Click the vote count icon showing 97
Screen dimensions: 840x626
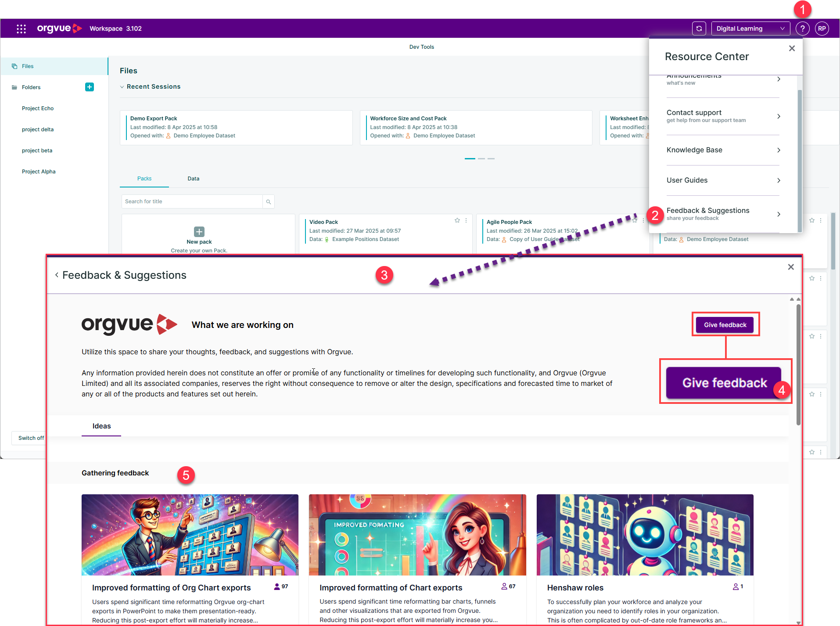[277, 586]
